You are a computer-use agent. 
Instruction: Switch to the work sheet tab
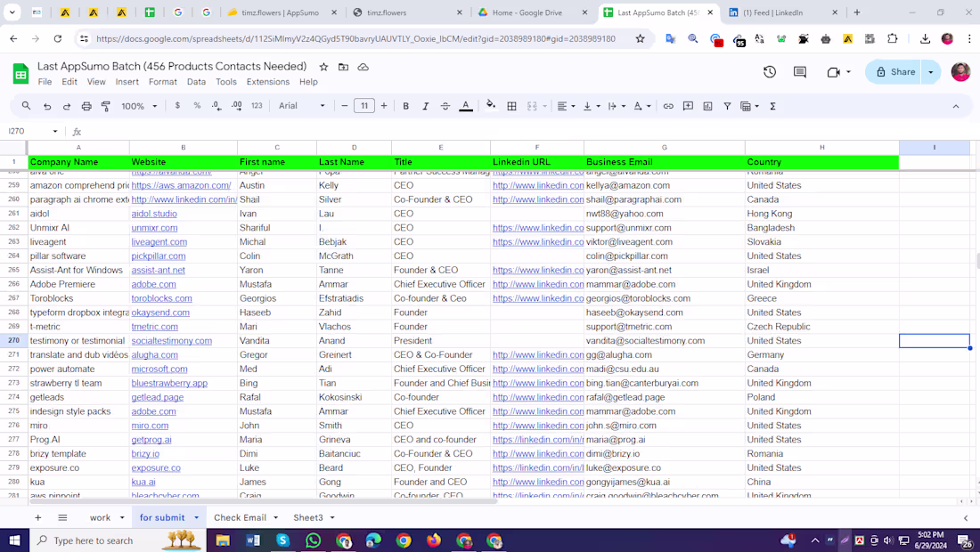click(100, 517)
